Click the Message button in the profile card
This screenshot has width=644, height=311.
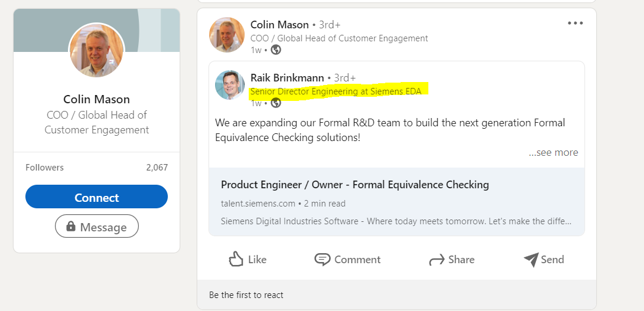point(97,227)
